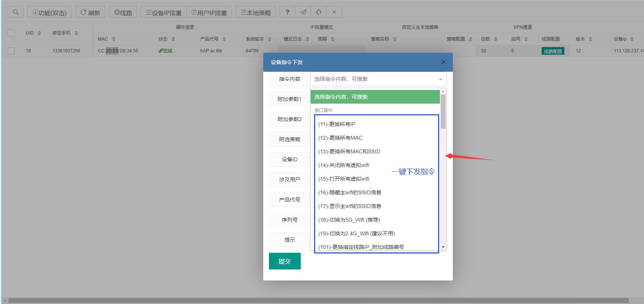Tick the select-all checkbox in table header
Viewport: 644px width, 304px height.
(x=11, y=33)
